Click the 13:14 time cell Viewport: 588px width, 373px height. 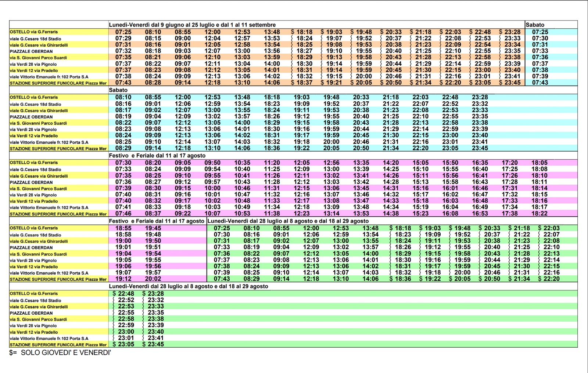pyautogui.click(x=331, y=214)
